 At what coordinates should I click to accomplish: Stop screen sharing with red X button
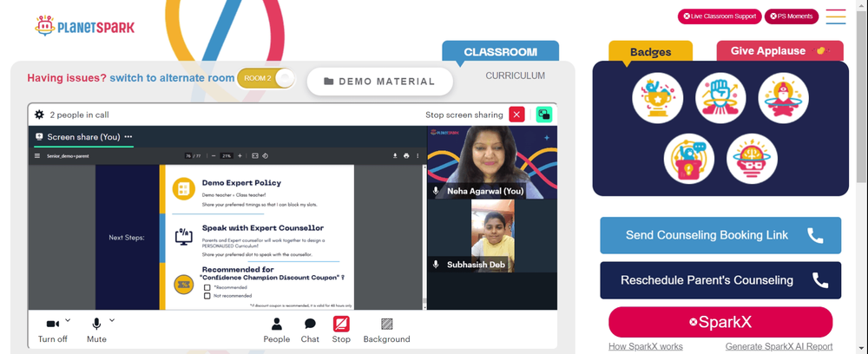tap(516, 115)
